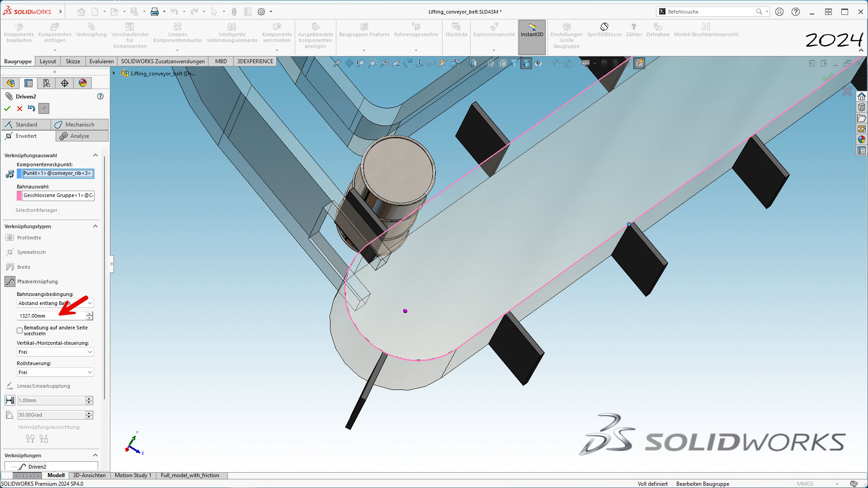Open the Layout ribbon tab
The width and height of the screenshot is (868, 488).
pyautogui.click(x=48, y=61)
